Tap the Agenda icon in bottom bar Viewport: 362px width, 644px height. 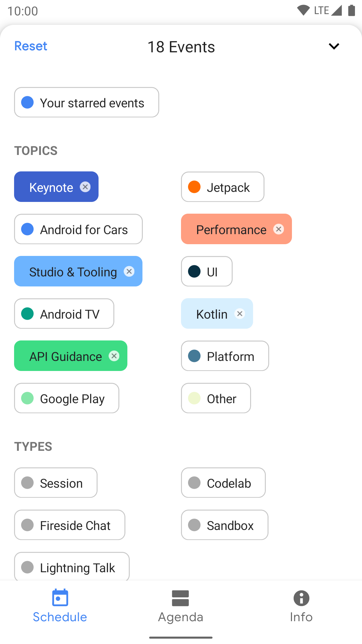point(180,598)
